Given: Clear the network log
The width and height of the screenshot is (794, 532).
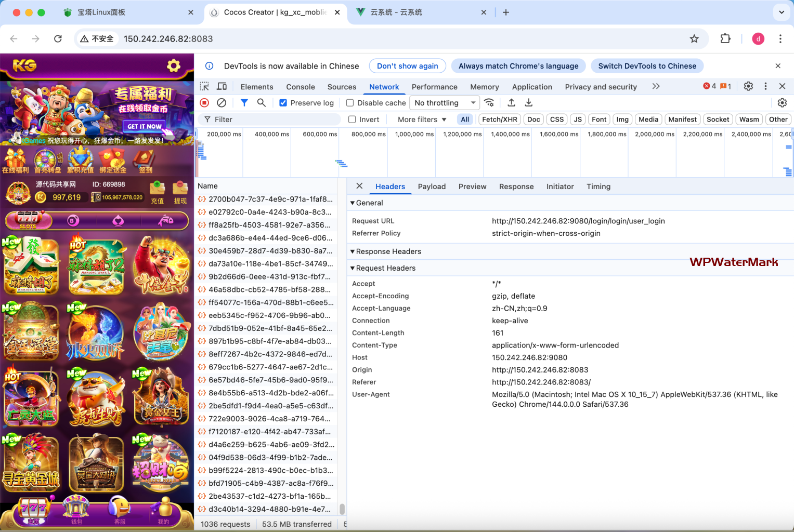Looking at the screenshot, I should pos(222,103).
